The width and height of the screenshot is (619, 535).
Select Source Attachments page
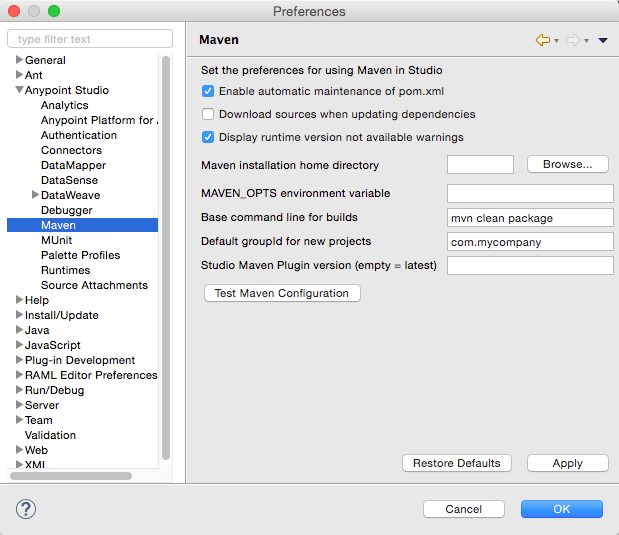(94, 285)
